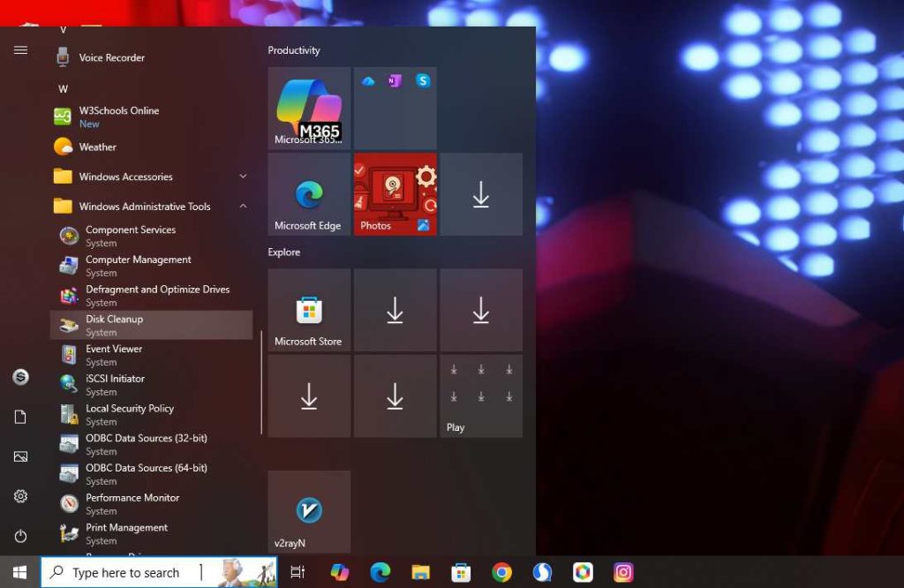Open the Play folder tile

pos(481,396)
